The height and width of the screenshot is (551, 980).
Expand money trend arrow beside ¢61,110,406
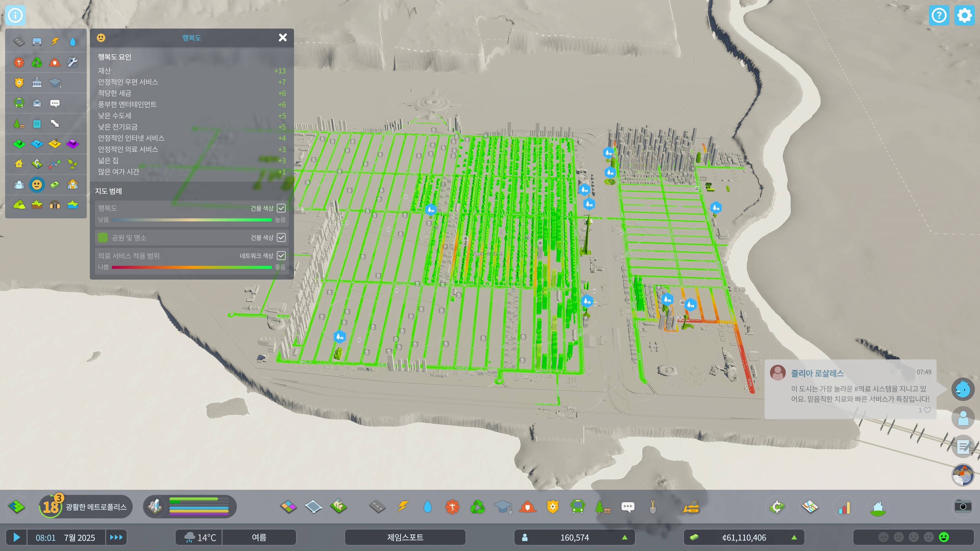[794, 537]
